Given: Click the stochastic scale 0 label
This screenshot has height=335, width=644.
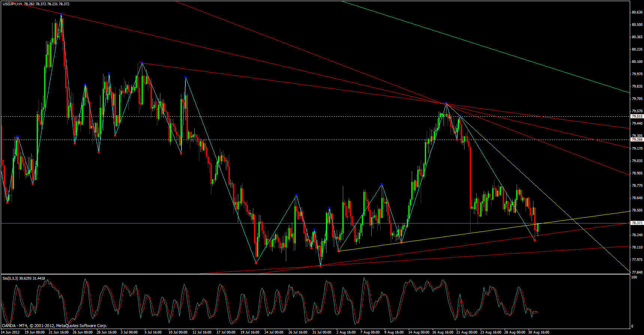Looking at the screenshot, I should (x=633, y=326).
